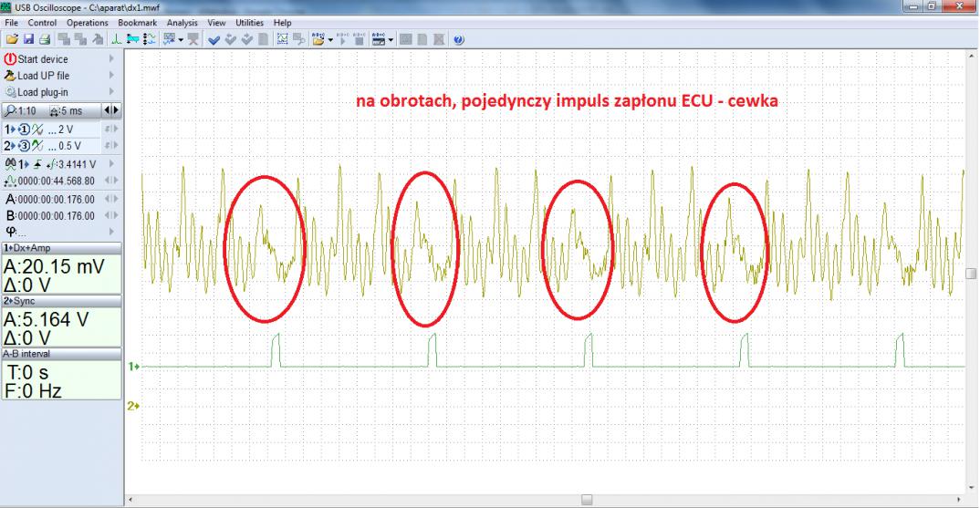
Task: Click the yellow channel 2 zero-level marker
Action: click(x=133, y=406)
